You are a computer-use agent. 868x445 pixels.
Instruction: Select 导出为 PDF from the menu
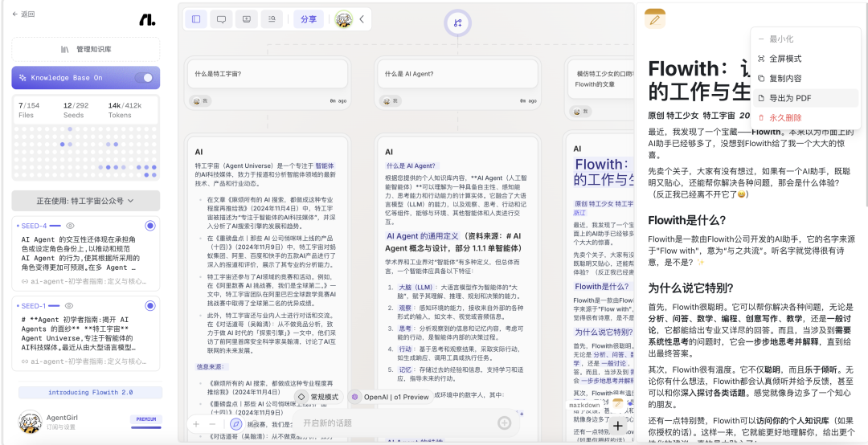click(790, 98)
